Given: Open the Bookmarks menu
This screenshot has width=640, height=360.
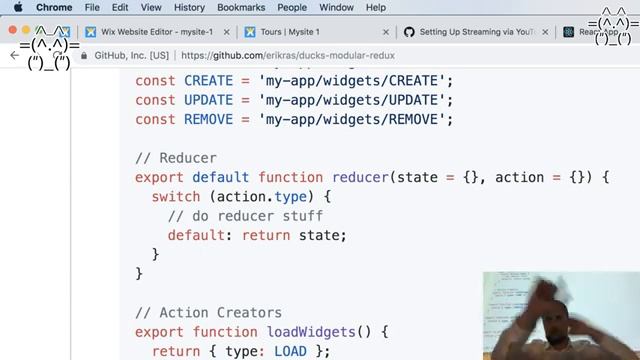Looking at the screenshot, I should tap(241, 7).
